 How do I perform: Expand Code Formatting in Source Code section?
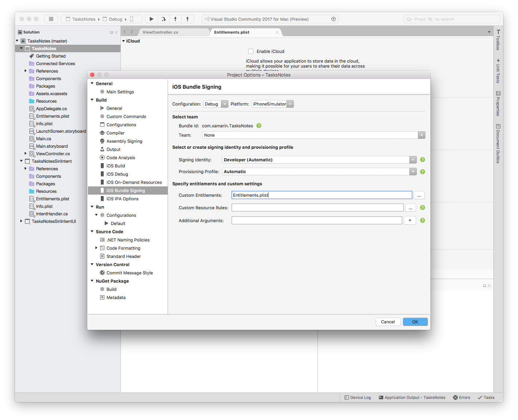[x=97, y=248]
